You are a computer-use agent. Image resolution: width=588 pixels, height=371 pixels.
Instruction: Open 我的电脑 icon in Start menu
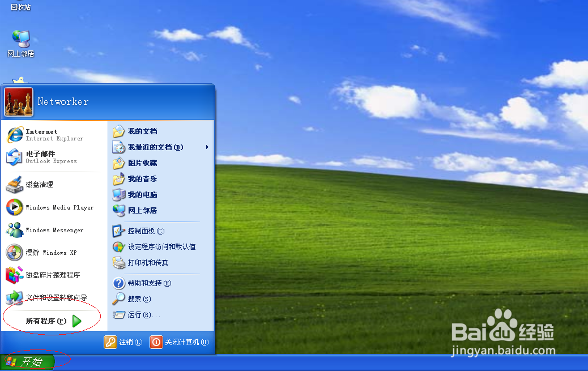click(x=118, y=195)
